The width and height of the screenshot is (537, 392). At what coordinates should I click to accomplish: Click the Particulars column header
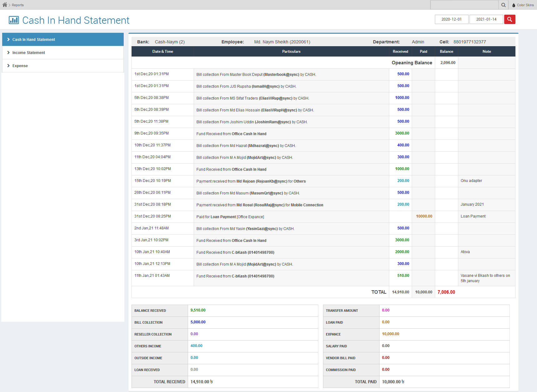coord(291,51)
